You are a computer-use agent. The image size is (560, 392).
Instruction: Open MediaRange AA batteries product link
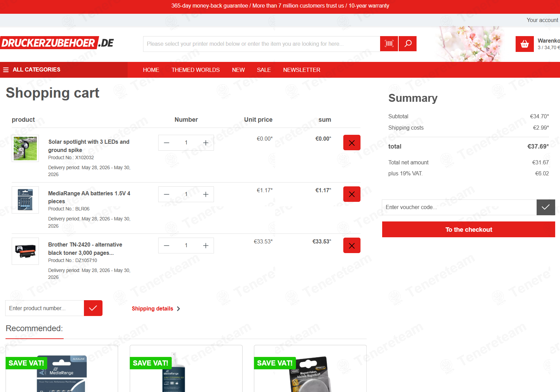tap(89, 197)
